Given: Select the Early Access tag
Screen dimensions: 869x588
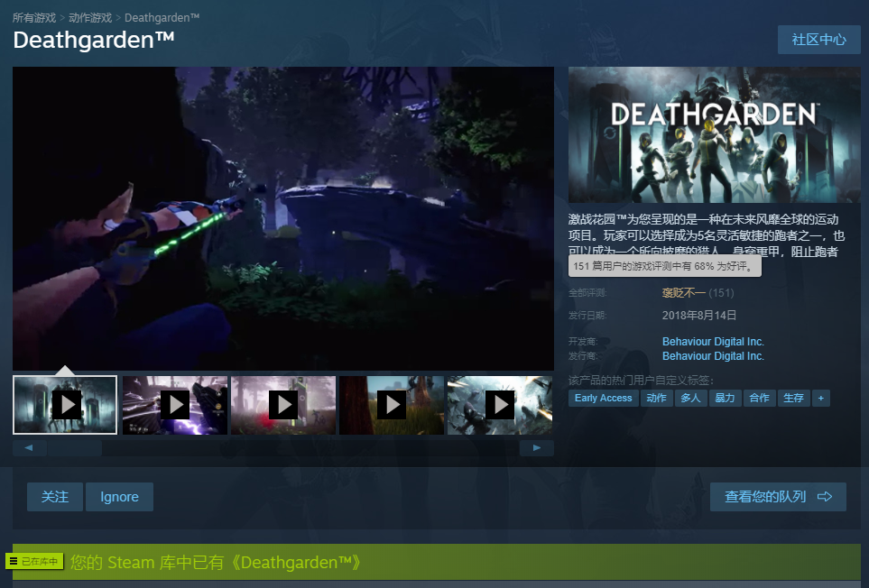Looking at the screenshot, I should coord(603,398).
